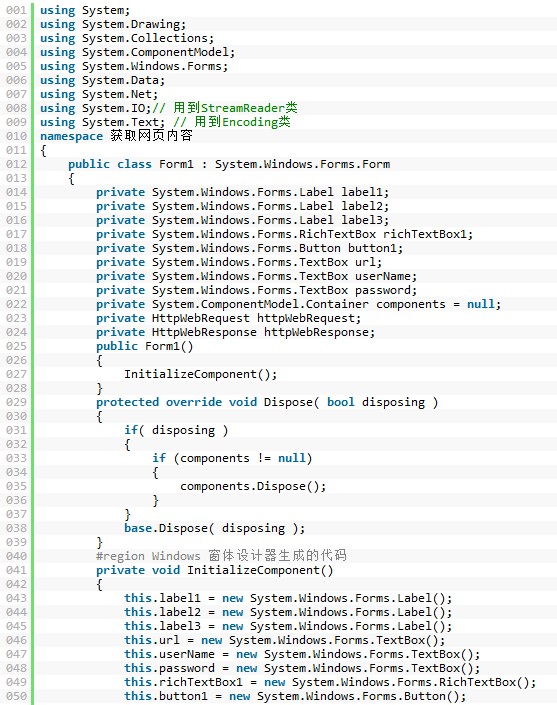Click the userName field on line 020
Screen dimensions: 557x705
pos(386,276)
